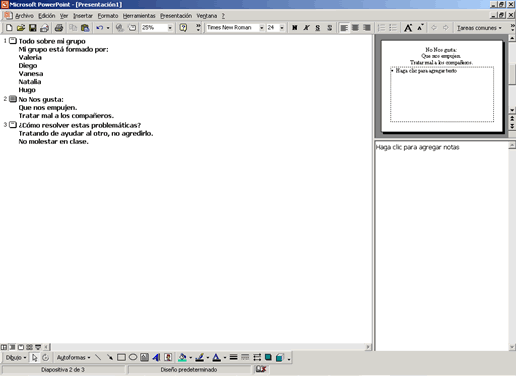Screen dimensions: 517x377
Task: Click the notes area placeholder text
Action: click(x=417, y=147)
